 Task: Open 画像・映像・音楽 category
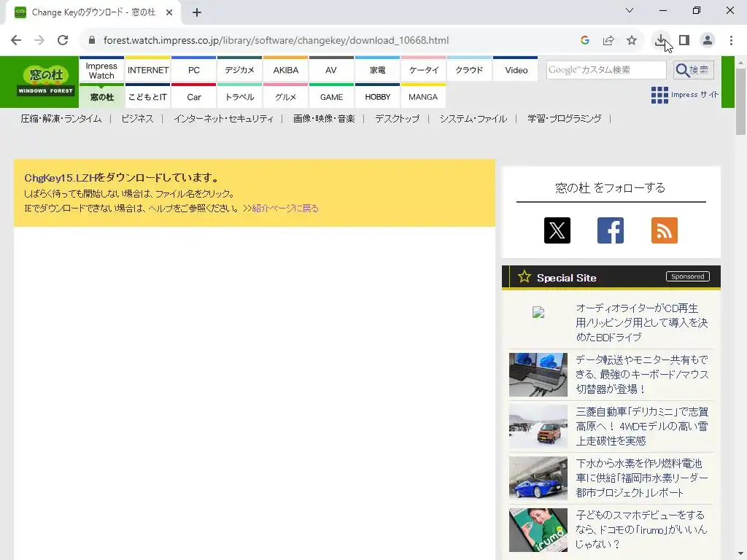click(324, 119)
